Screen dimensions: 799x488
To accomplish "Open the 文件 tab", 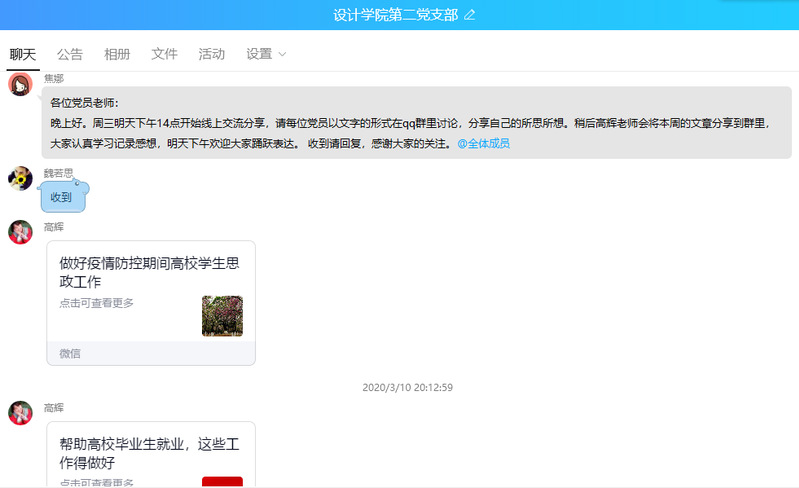I will click(x=164, y=54).
